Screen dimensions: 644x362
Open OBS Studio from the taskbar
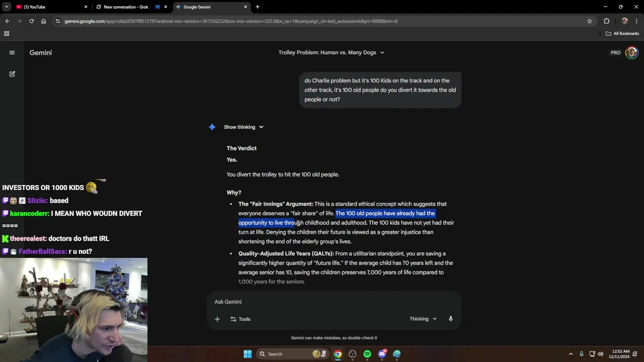point(353,354)
